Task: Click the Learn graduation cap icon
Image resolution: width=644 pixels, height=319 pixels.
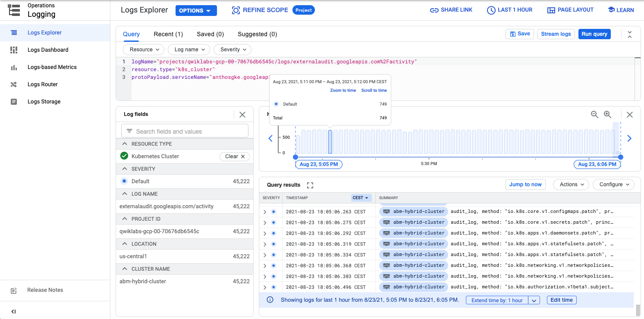Action: pyautogui.click(x=611, y=9)
